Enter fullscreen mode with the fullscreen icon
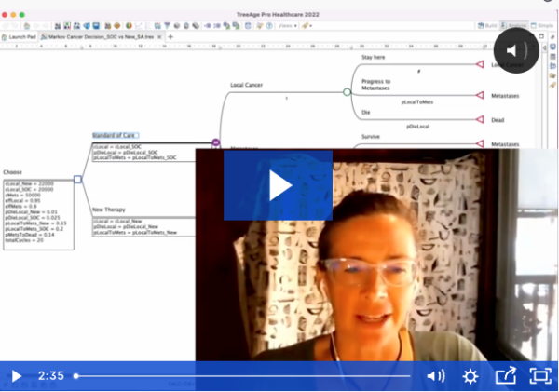559x392 pixels. tap(539, 376)
